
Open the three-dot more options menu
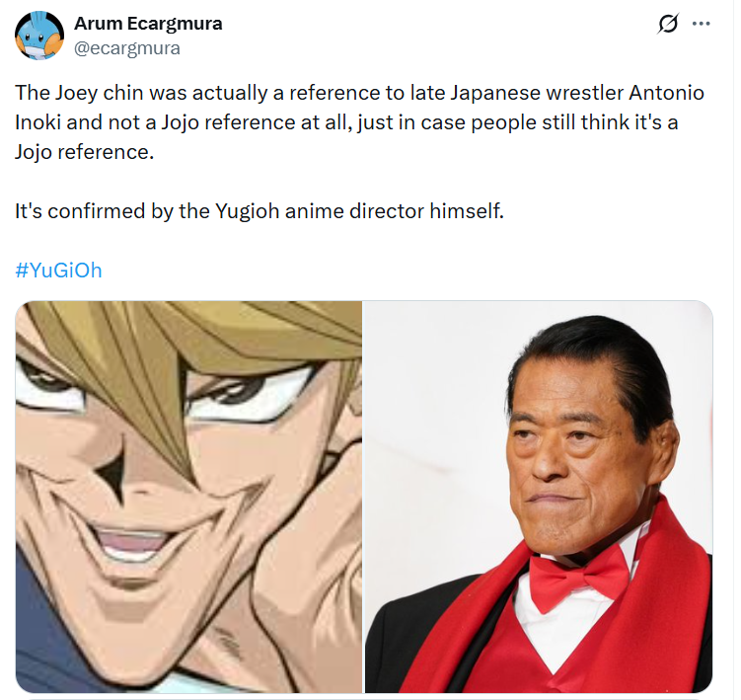click(701, 23)
